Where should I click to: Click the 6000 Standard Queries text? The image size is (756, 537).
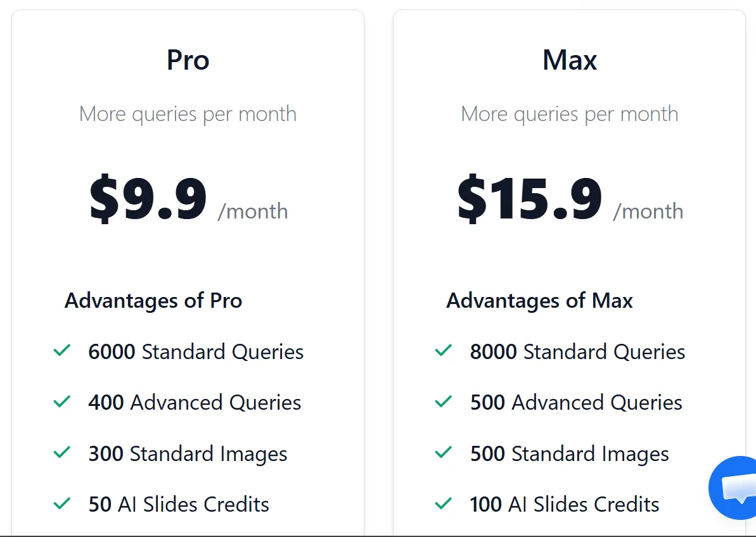196,351
